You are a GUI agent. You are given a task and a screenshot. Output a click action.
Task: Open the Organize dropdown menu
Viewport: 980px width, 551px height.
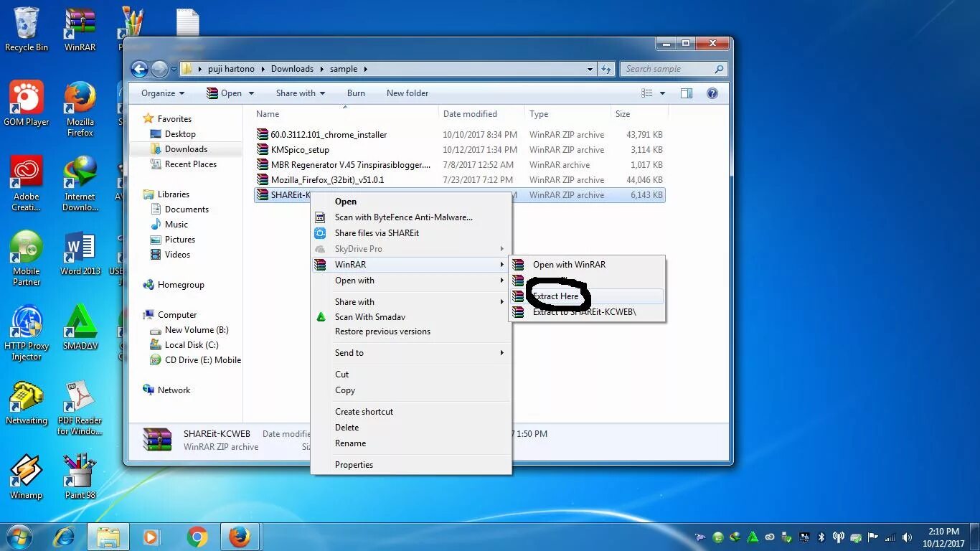(163, 93)
